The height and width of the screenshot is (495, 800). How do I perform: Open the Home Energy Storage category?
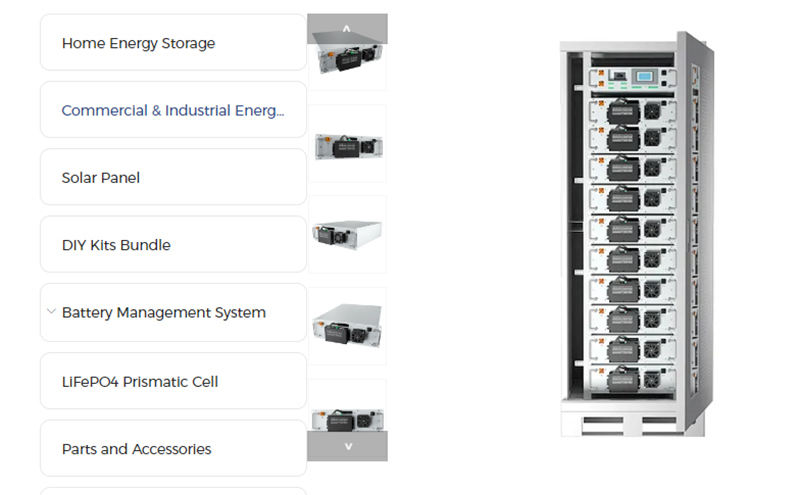pyautogui.click(x=172, y=43)
